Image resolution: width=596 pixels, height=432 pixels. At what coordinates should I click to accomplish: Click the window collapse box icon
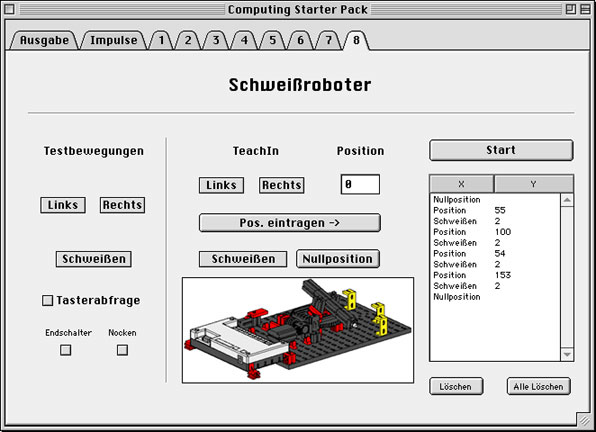point(585,9)
